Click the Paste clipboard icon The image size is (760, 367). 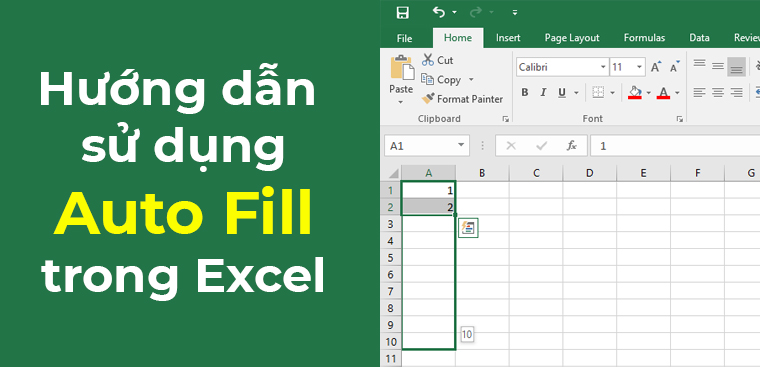click(402, 68)
